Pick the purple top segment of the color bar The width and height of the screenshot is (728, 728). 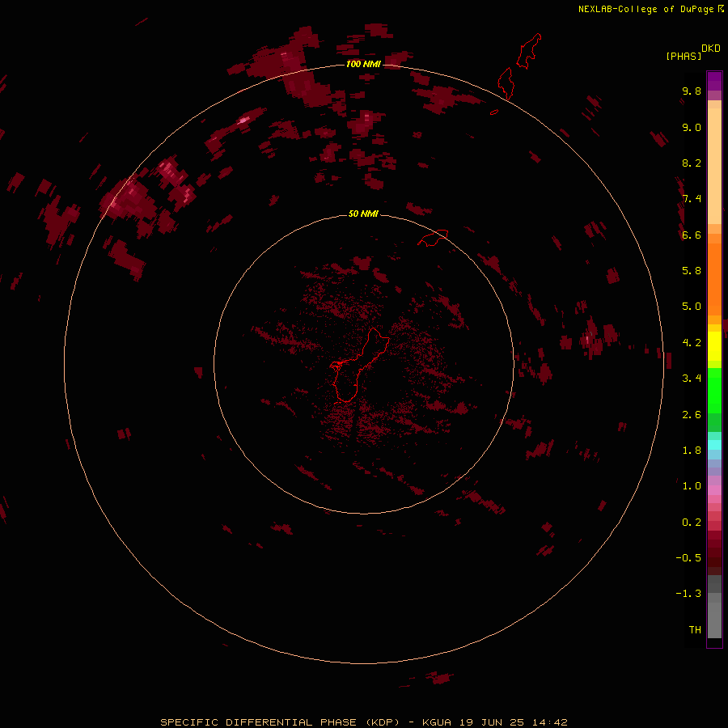click(714, 81)
